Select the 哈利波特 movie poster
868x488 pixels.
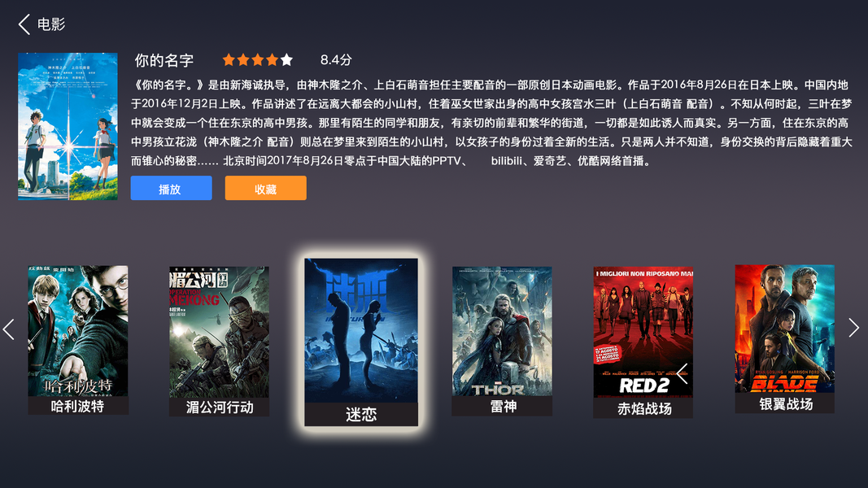coord(78,340)
